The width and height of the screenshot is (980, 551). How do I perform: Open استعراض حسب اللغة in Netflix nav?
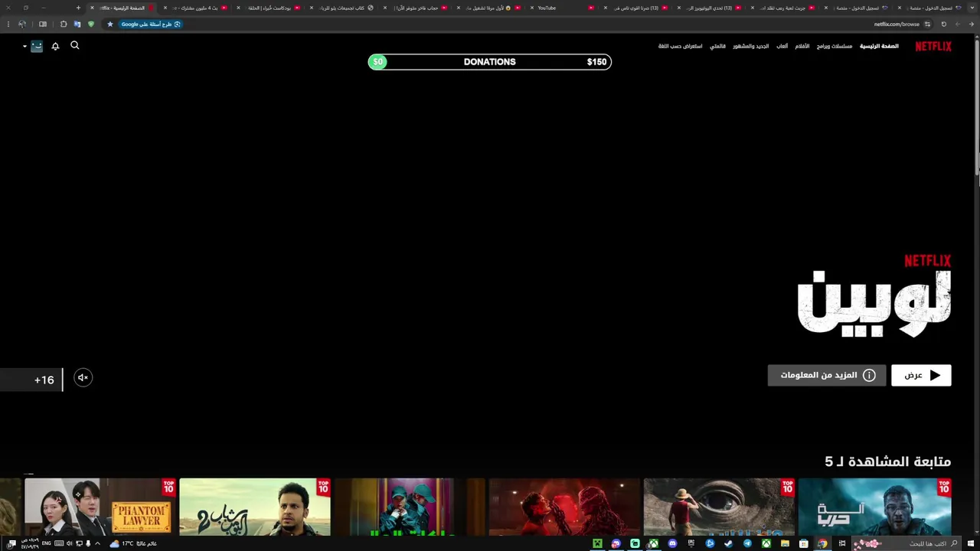point(680,46)
